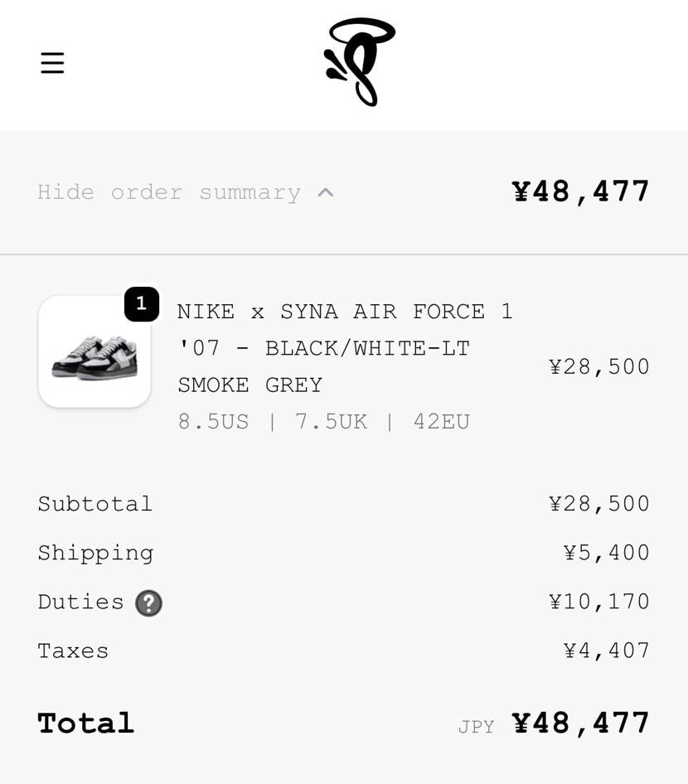Click the ¥5,400 shipping cost

(x=607, y=553)
